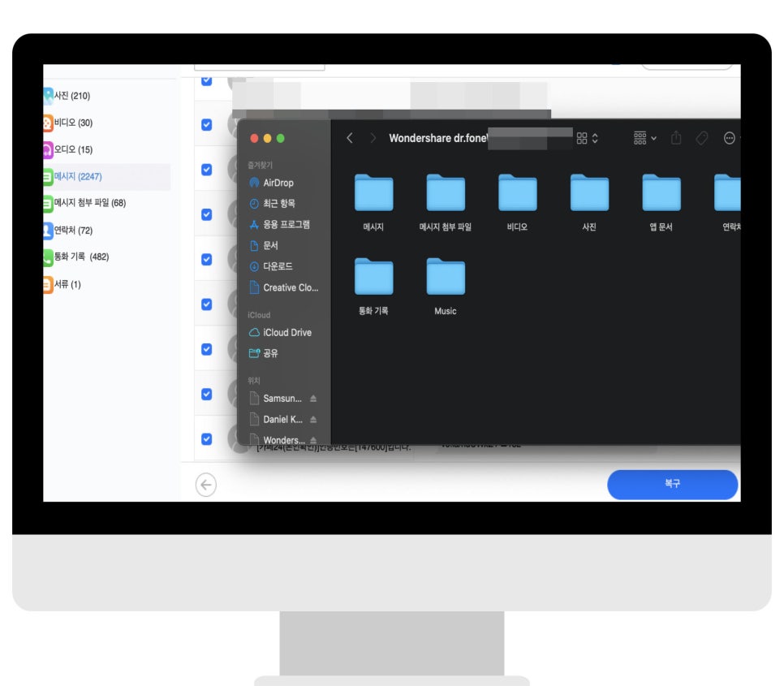Image resolution: width=784 pixels, height=686 pixels.
Task: Open Finder group-by dropdown
Action: click(645, 138)
